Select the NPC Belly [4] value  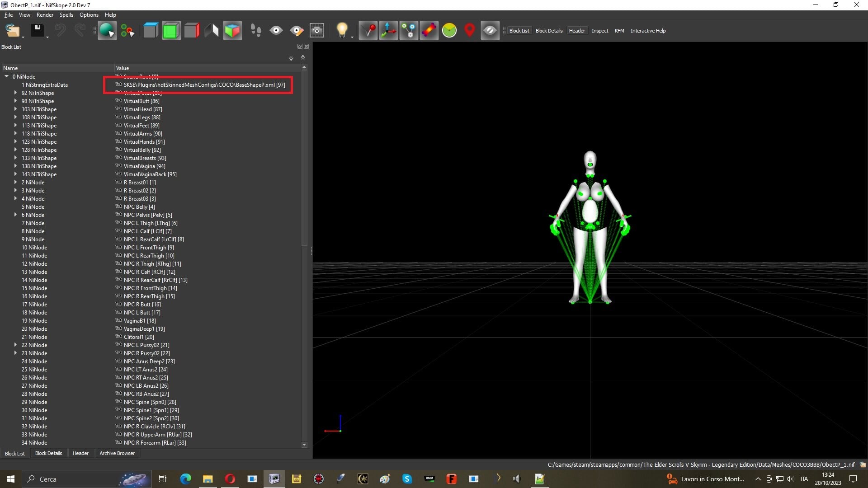click(139, 207)
